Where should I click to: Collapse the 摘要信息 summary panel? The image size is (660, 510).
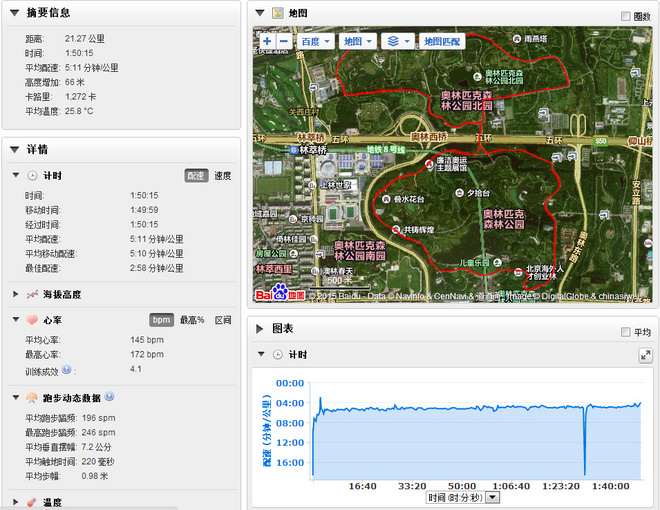pos(14,14)
